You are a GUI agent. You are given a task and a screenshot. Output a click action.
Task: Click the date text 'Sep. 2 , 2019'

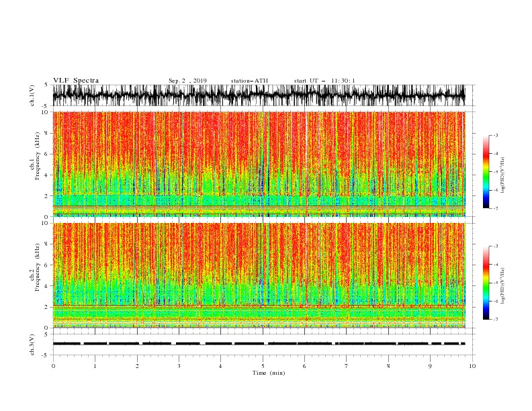187,81
